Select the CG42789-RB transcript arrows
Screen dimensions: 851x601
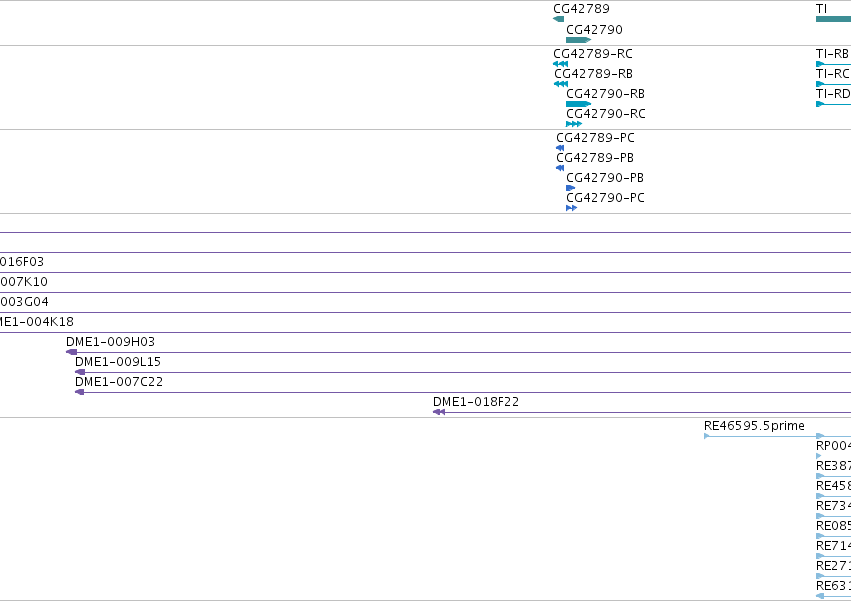(x=561, y=84)
